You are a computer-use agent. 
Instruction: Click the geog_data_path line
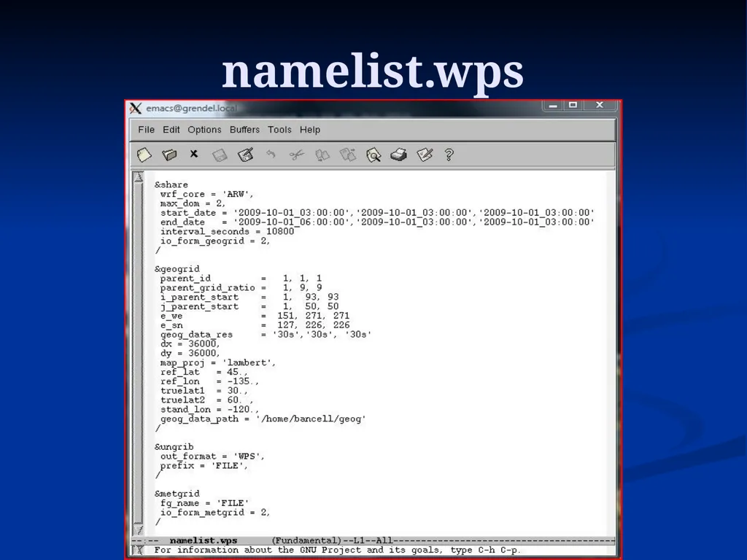coord(263,419)
